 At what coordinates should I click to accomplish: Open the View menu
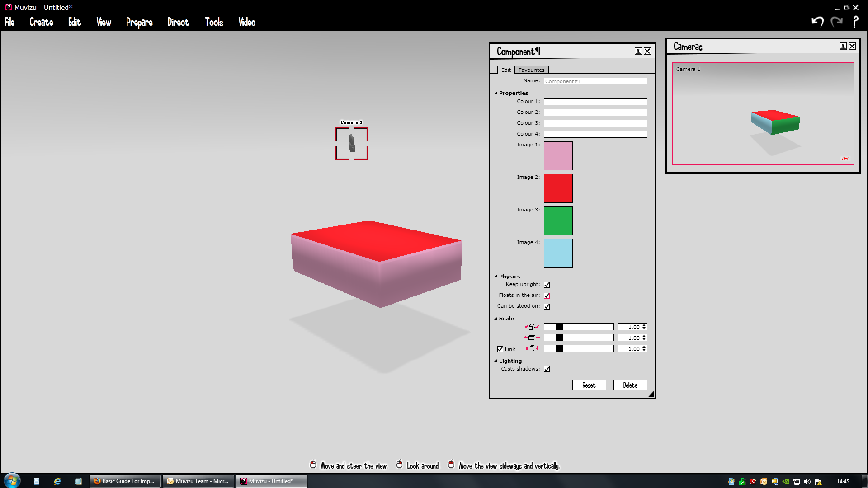[x=104, y=22]
